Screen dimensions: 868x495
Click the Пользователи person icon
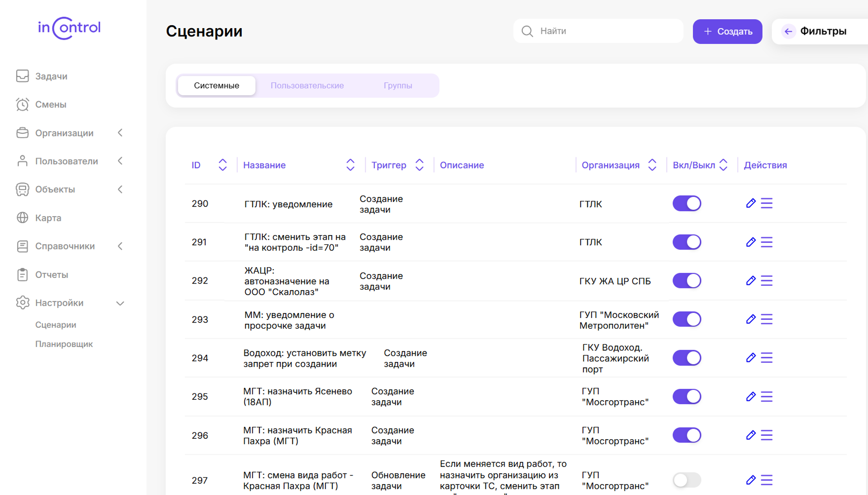(22, 161)
